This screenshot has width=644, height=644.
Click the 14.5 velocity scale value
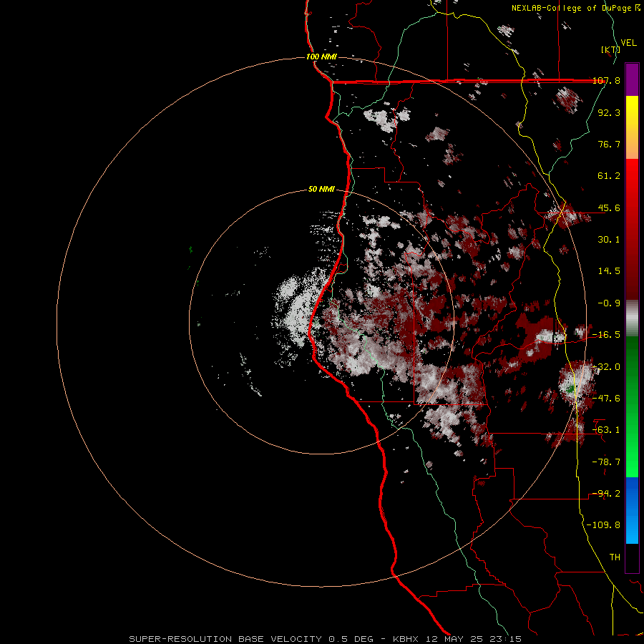coord(609,271)
